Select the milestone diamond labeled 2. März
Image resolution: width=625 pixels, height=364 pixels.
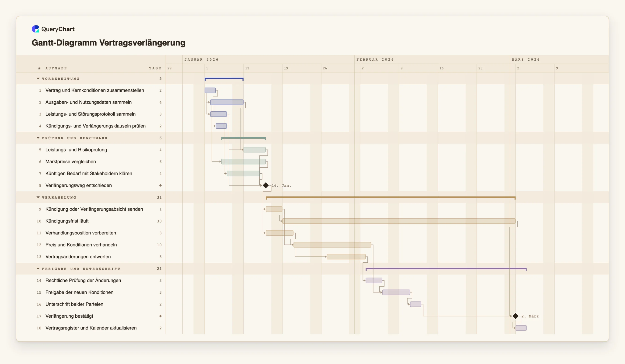(x=515, y=316)
